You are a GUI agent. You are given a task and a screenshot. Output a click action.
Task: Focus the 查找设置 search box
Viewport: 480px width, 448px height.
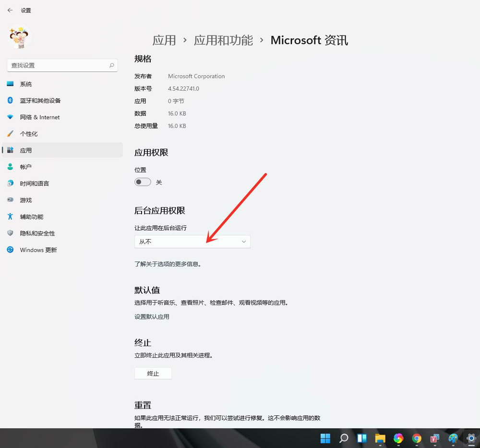(x=62, y=65)
